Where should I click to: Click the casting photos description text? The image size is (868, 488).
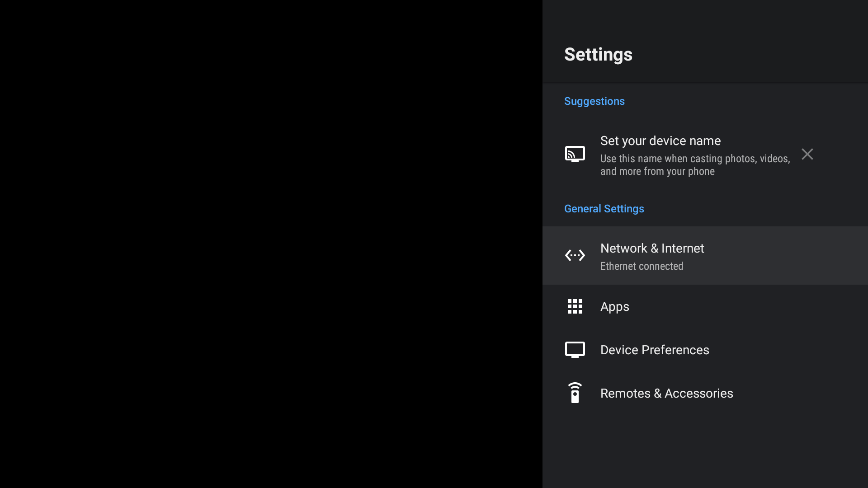point(695,165)
